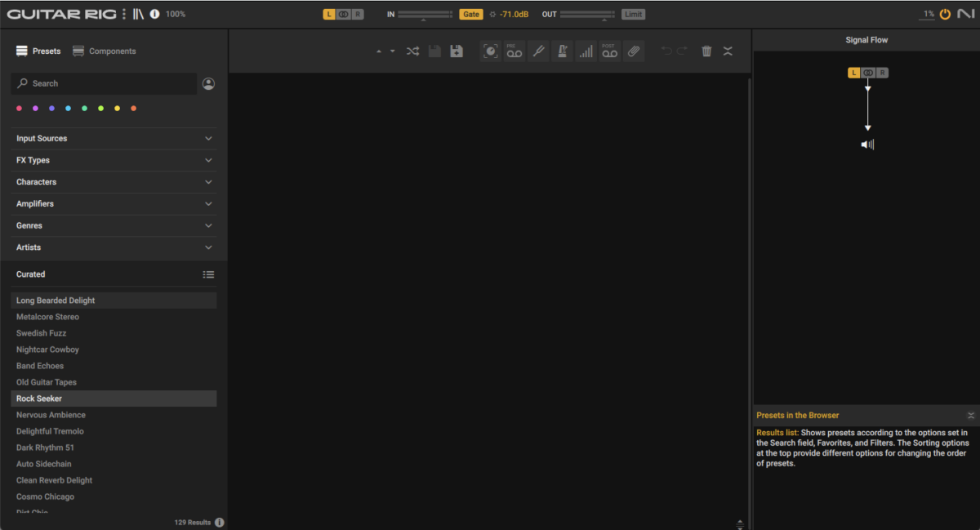
Task: Filter by the pink color tag
Action: [x=19, y=109]
